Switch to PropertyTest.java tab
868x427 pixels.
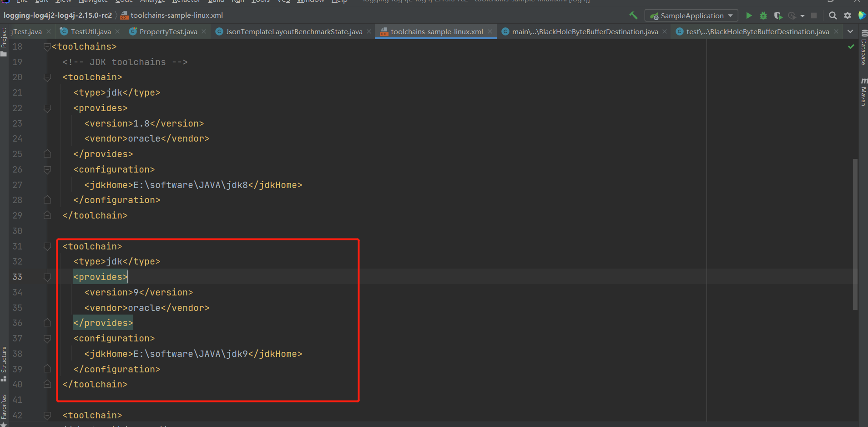click(x=168, y=31)
